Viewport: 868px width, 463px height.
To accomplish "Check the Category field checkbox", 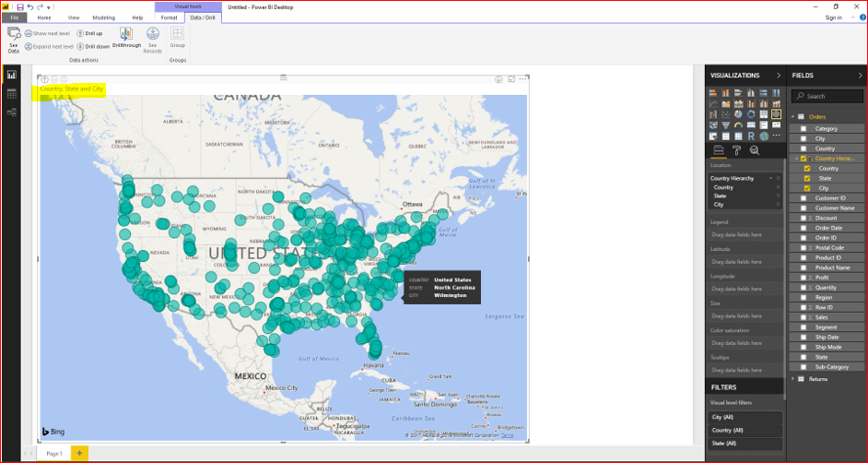I will tap(803, 128).
